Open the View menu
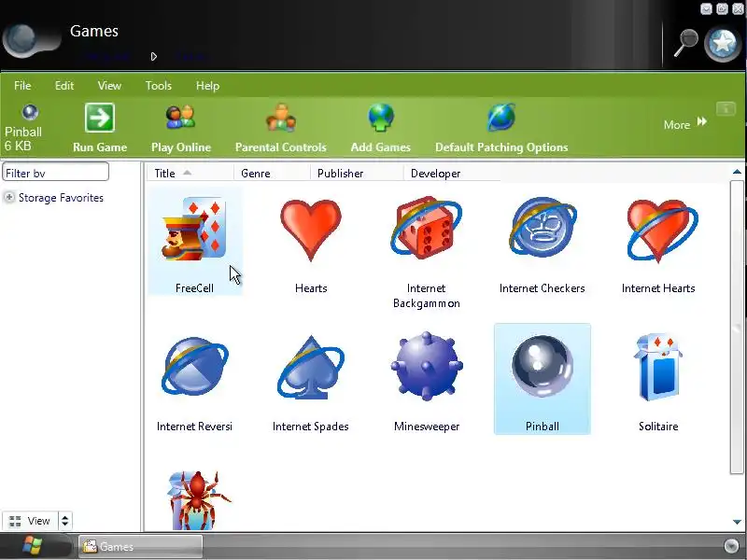The height and width of the screenshot is (560, 747). click(109, 86)
